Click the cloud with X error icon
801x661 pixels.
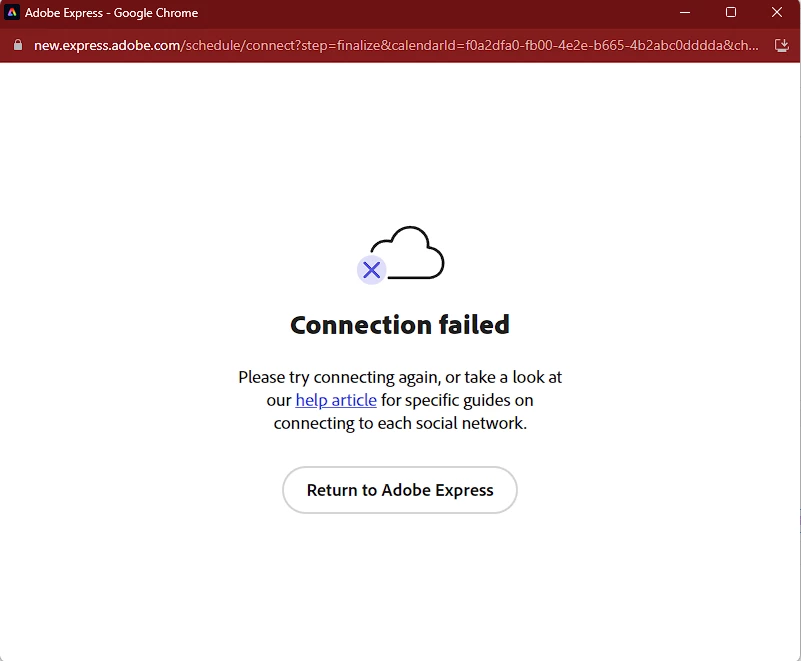[400, 255]
